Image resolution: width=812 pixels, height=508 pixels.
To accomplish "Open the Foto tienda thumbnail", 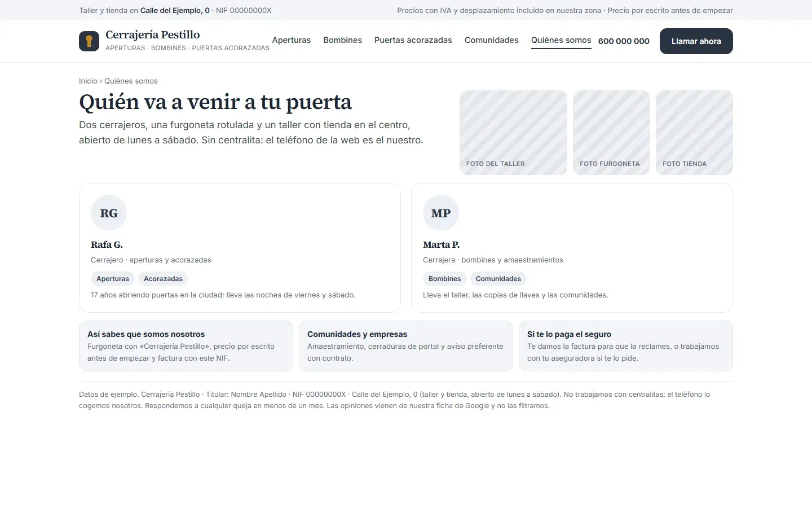I will [x=694, y=133].
